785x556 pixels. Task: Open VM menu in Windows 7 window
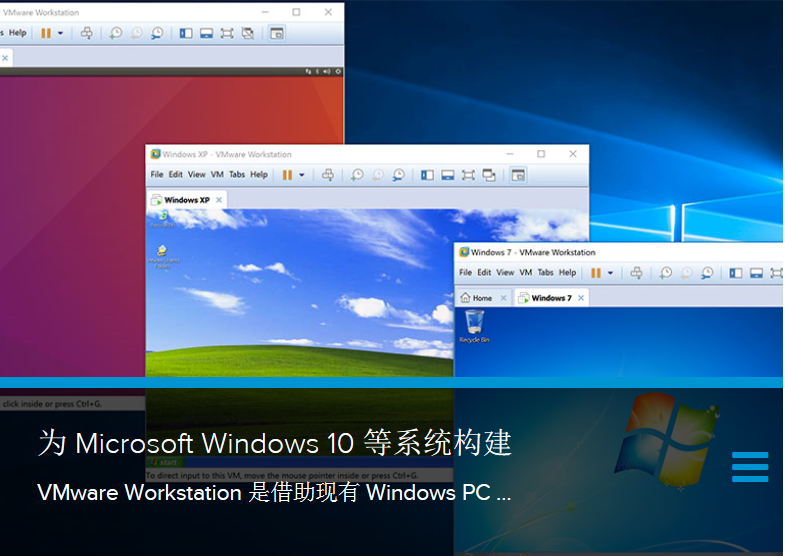(526, 272)
